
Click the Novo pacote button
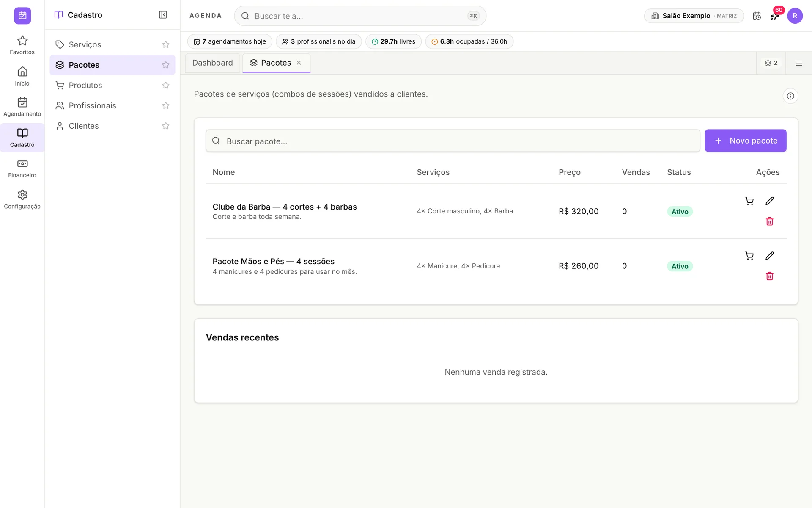pos(746,141)
